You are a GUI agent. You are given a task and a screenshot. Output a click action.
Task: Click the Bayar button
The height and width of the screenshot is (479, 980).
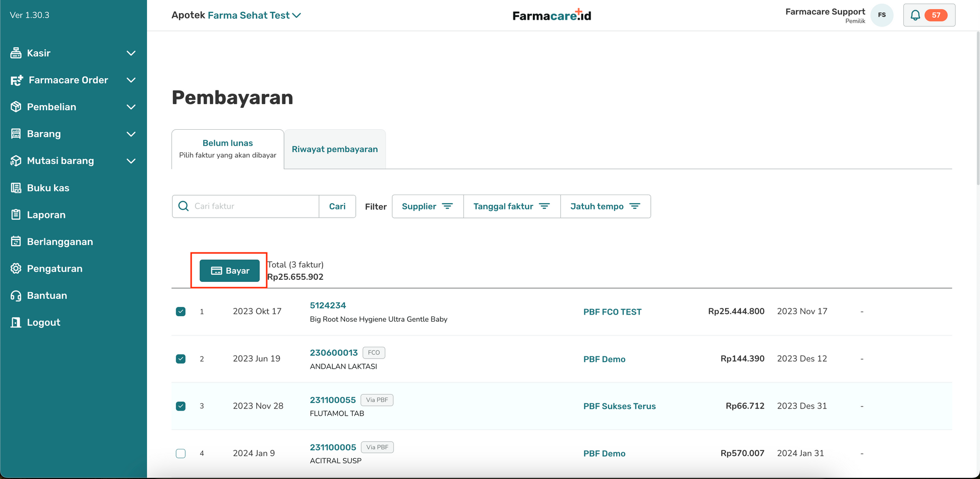coord(230,271)
